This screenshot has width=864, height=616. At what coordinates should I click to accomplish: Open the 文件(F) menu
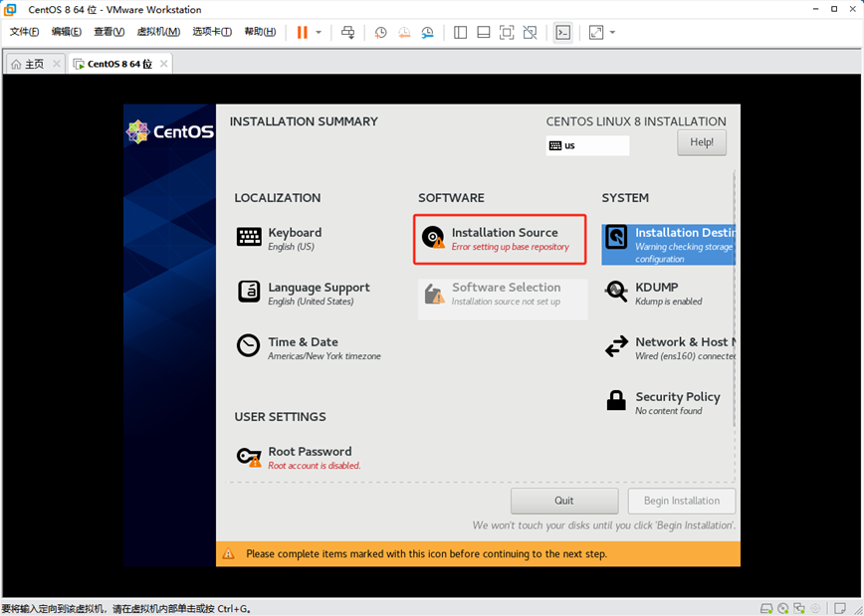pyautogui.click(x=24, y=32)
